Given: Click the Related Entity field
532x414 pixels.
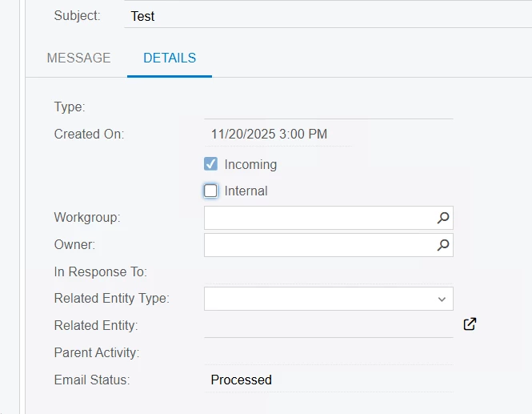Looking at the screenshot, I should (329, 325).
